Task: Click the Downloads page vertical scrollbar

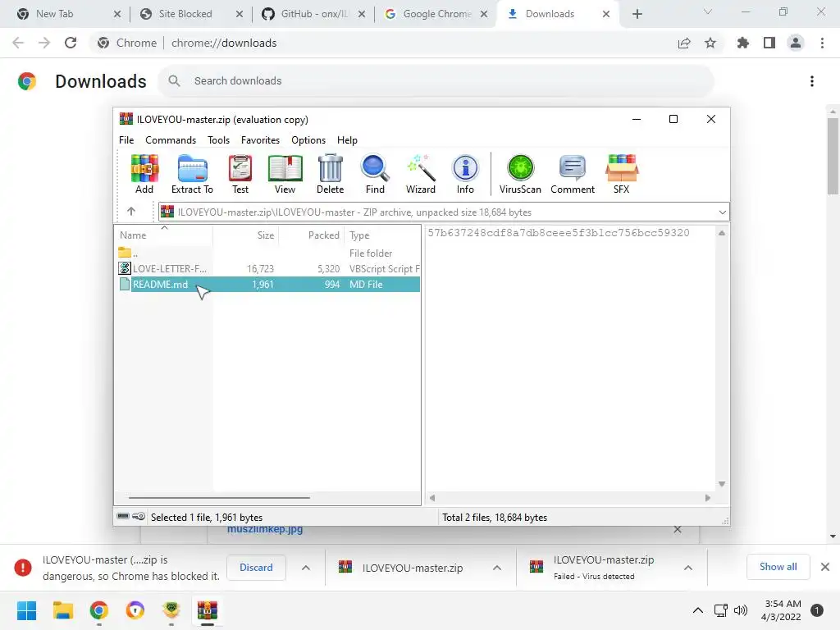Action: coord(833,155)
